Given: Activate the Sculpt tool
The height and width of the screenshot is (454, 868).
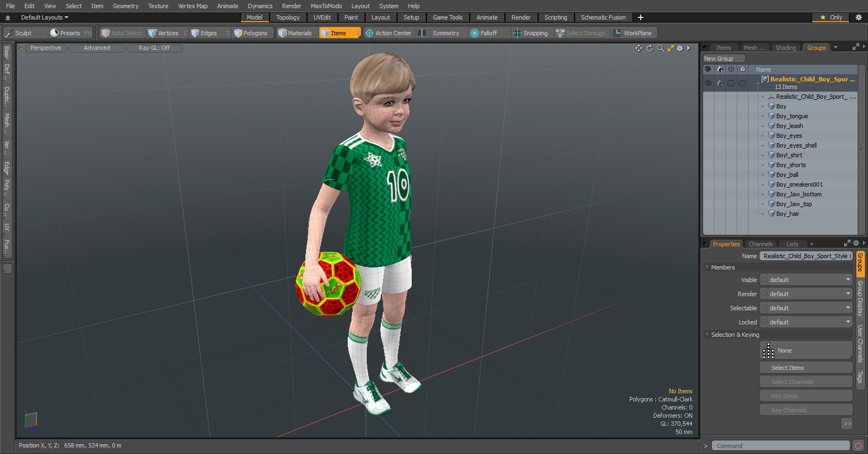Looking at the screenshot, I should (24, 33).
